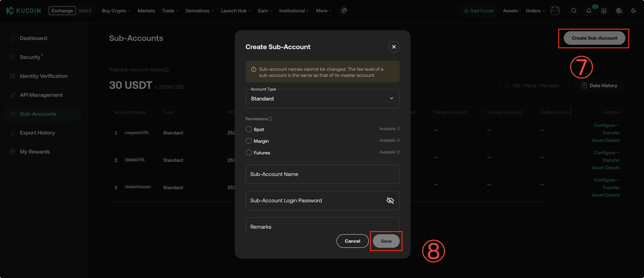
Task: Switch theme with the moon icon
Action: 633,11
